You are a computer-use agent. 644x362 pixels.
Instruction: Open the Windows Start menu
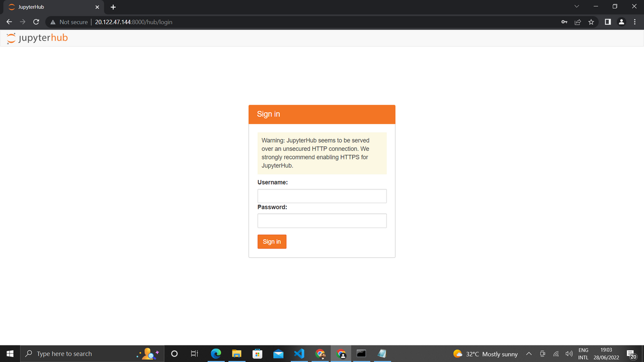pos(10,354)
